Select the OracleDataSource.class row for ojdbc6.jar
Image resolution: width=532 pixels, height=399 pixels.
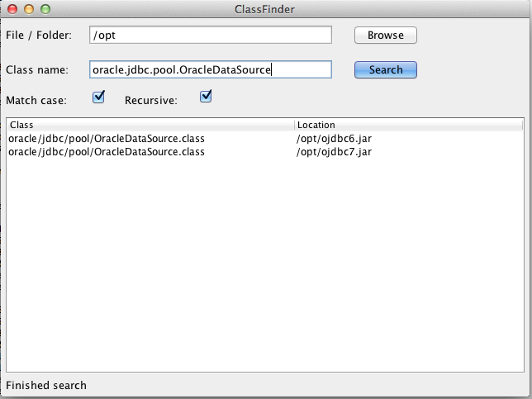pyautogui.click(x=265, y=139)
